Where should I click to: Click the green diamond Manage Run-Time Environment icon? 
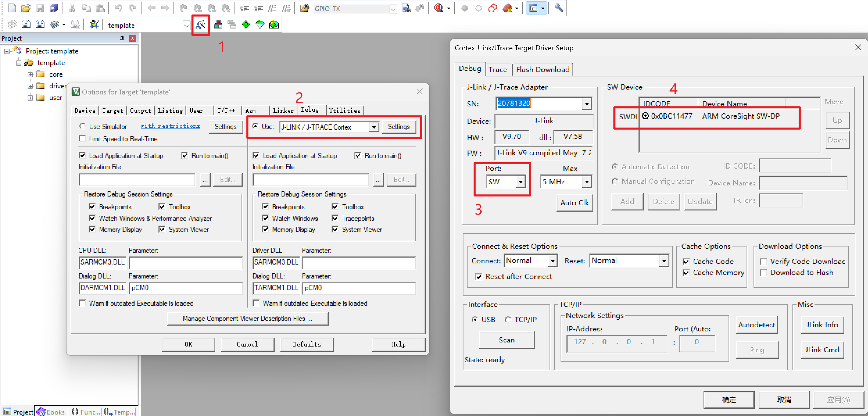click(246, 25)
